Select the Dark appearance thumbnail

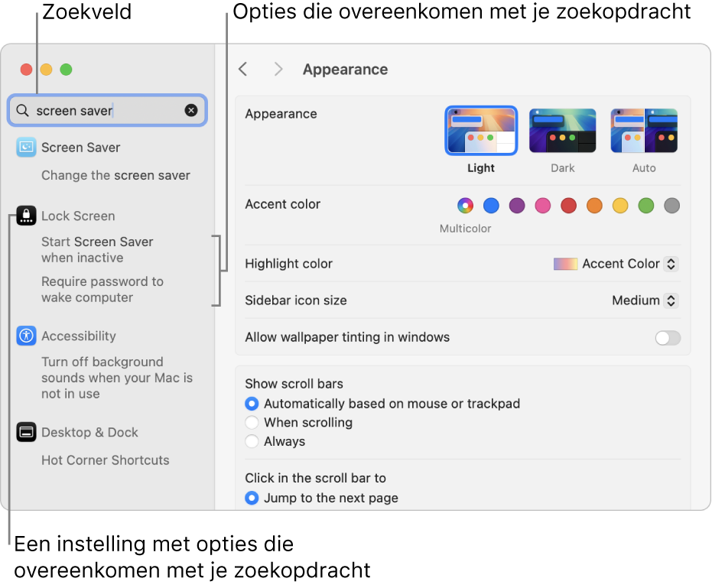pos(562,131)
